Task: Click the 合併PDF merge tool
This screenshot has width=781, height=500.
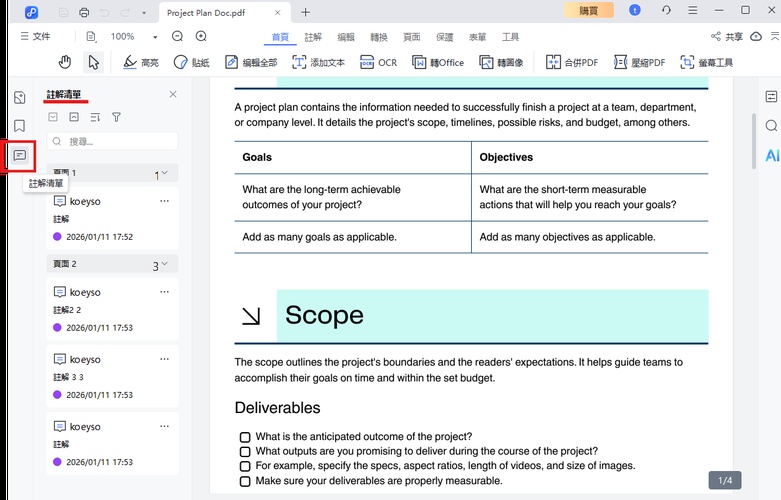Action: (574, 62)
